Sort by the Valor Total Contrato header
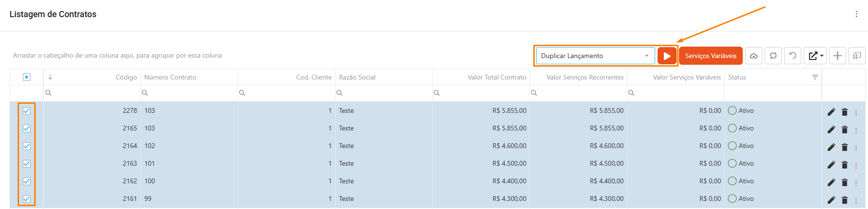Screen dimensions: 868x209 tap(497, 77)
